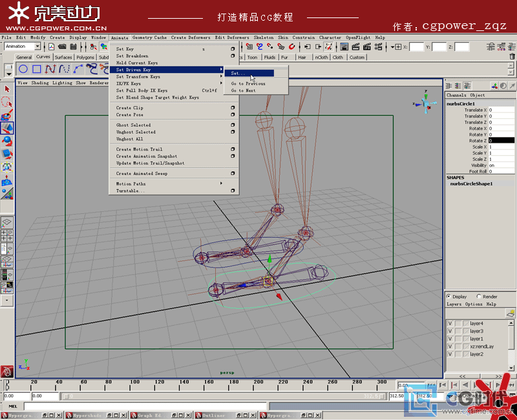Image resolution: width=517 pixels, height=420 pixels.
Task: Click the IPR render clapperboard icon
Action: [366, 47]
